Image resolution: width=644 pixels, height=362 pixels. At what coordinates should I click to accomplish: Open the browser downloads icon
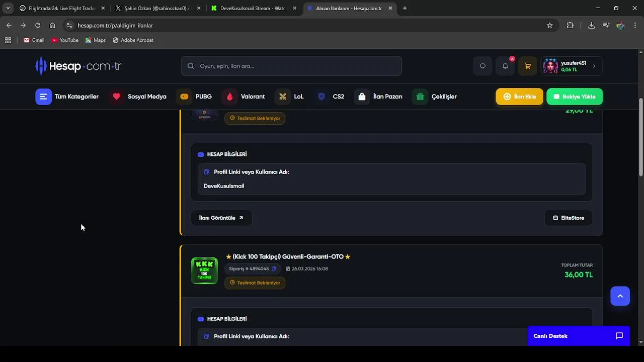[x=592, y=25]
